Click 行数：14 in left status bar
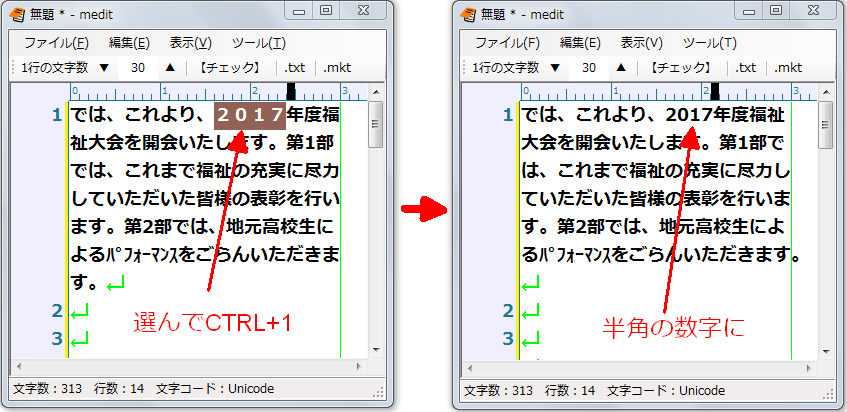 coord(119,389)
